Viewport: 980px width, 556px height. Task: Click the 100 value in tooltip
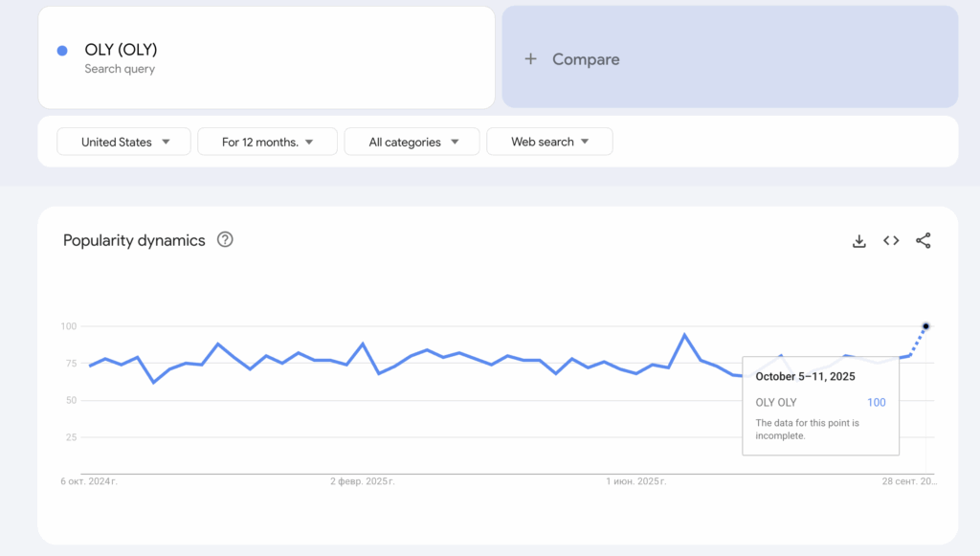pyautogui.click(x=876, y=402)
